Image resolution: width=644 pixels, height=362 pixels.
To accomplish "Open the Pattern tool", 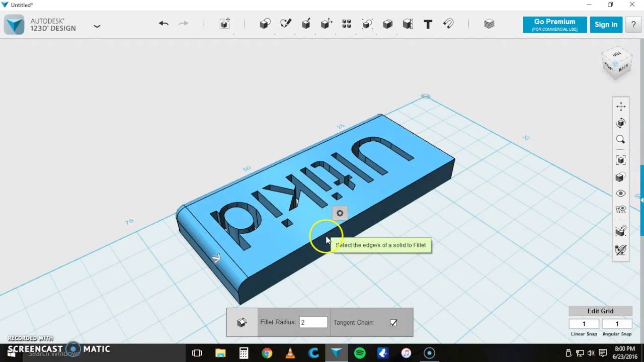I will point(347,24).
